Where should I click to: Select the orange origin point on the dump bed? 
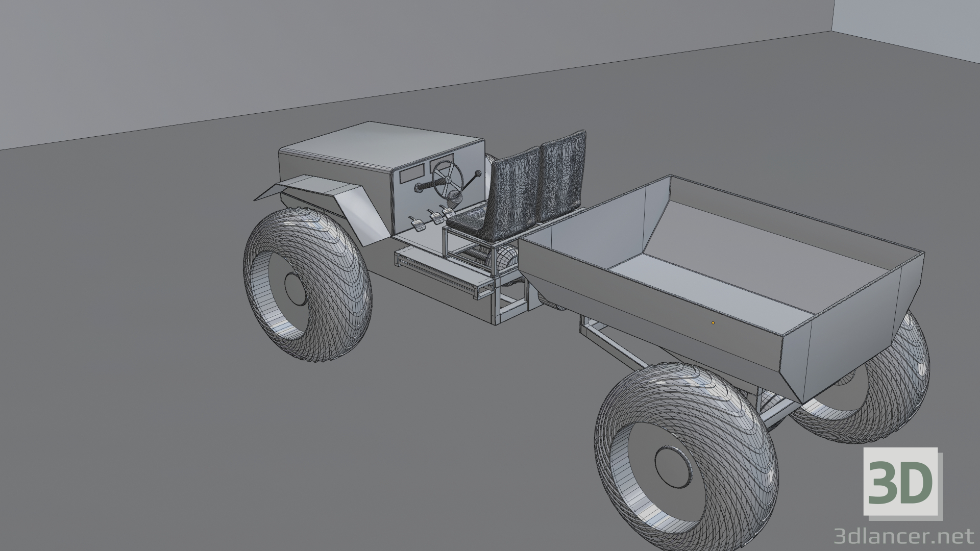[713, 323]
